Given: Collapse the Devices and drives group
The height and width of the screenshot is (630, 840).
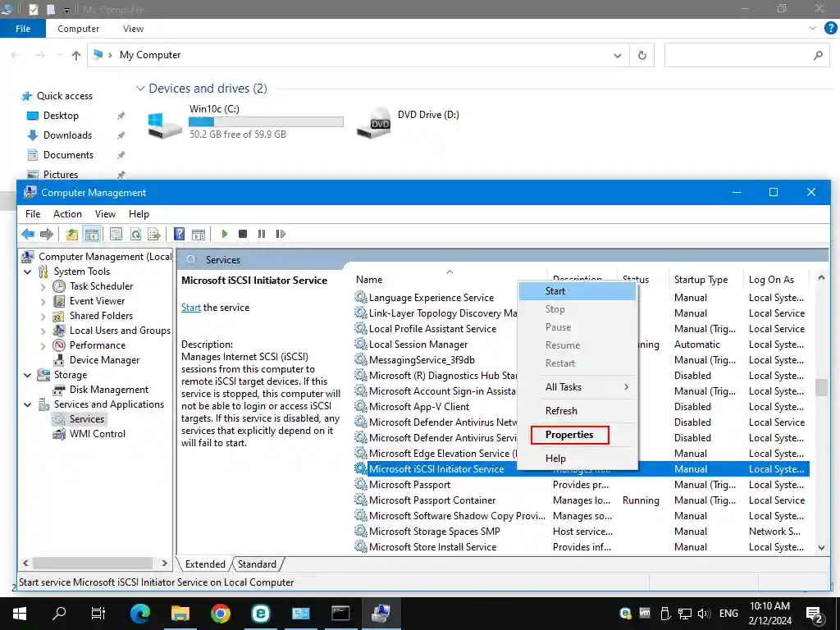Looking at the screenshot, I should [x=140, y=89].
